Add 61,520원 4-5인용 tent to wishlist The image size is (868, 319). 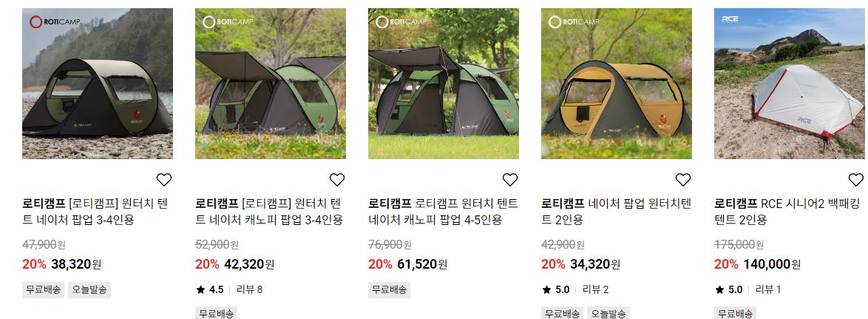coord(510,179)
